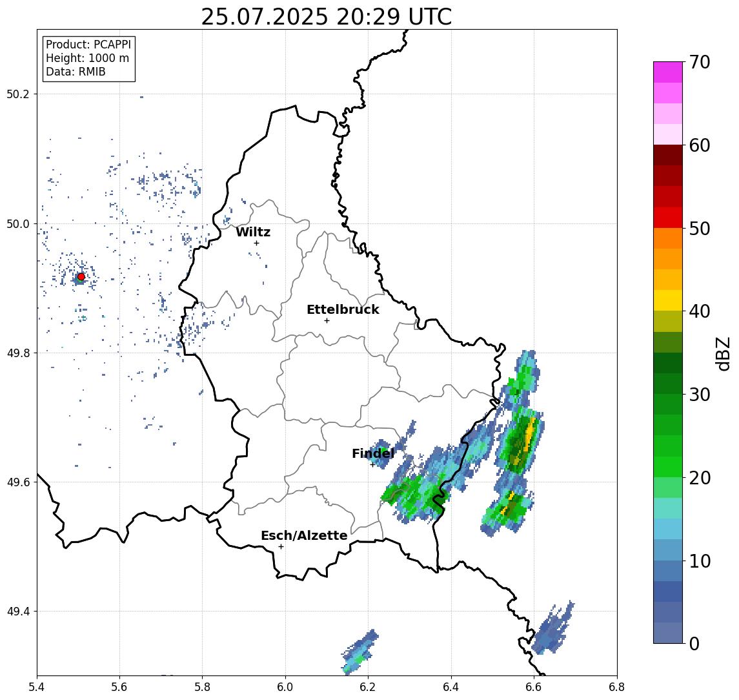Click the 'Product: PCAPPI' text
The height and width of the screenshot is (700, 739).
click(x=88, y=45)
